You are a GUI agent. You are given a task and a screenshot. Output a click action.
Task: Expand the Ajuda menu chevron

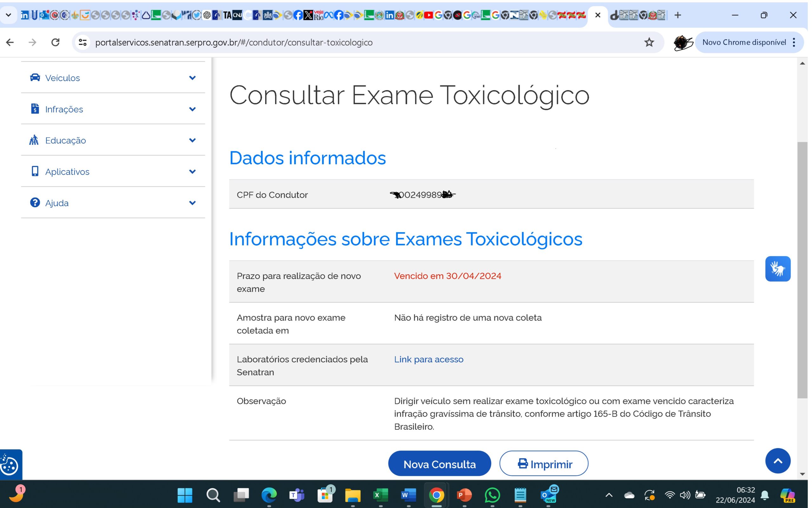(192, 203)
